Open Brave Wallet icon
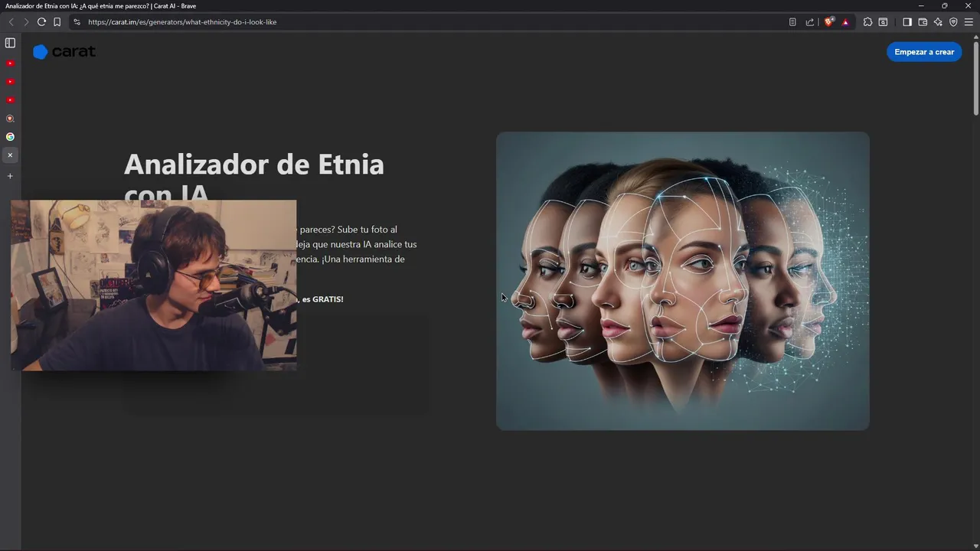Image resolution: width=980 pixels, height=551 pixels. point(923,22)
